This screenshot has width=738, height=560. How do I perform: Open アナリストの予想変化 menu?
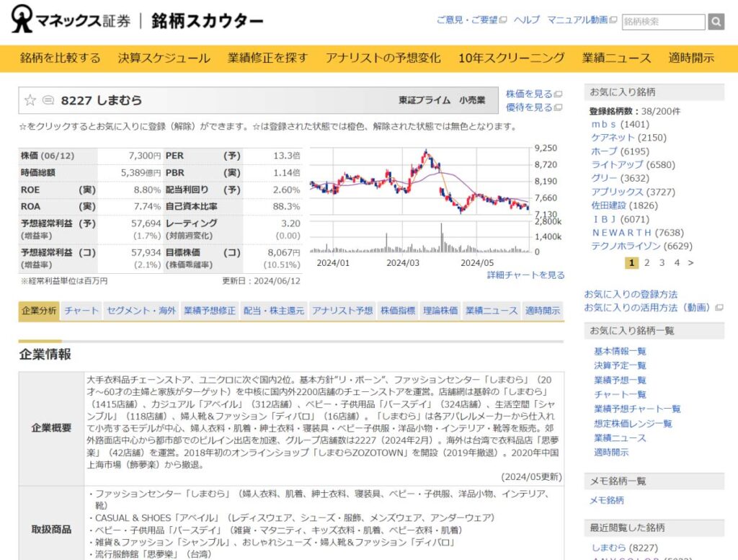(383, 58)
